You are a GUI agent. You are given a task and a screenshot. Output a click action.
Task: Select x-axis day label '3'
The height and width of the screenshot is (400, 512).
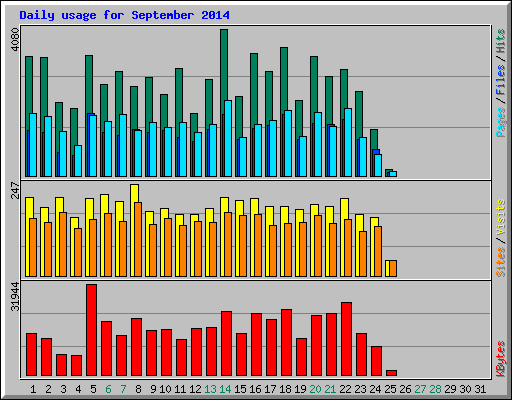(63, 389)
